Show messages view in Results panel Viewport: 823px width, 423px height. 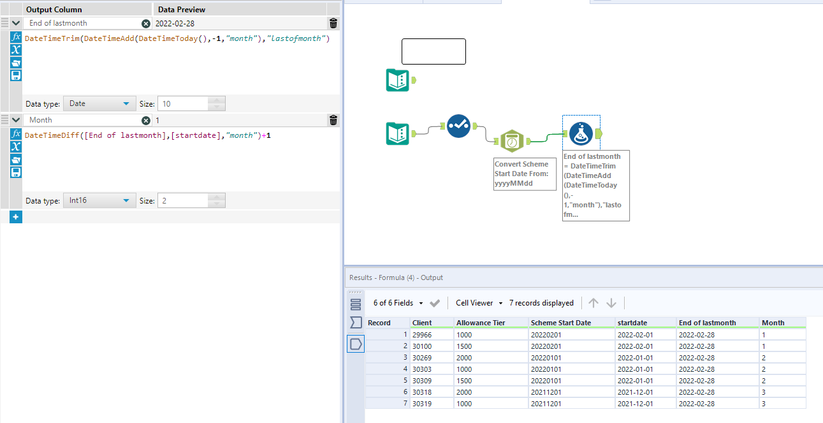point(356,304)
